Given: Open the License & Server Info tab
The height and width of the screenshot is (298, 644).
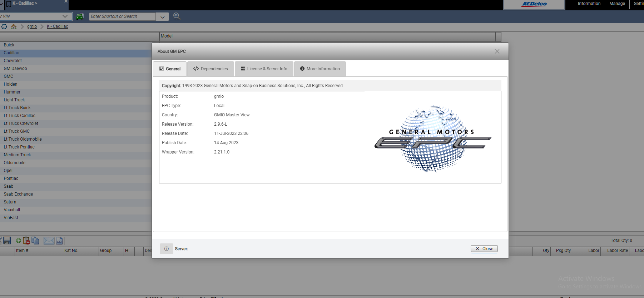Looking at the screenshot, I should [264, 69].
